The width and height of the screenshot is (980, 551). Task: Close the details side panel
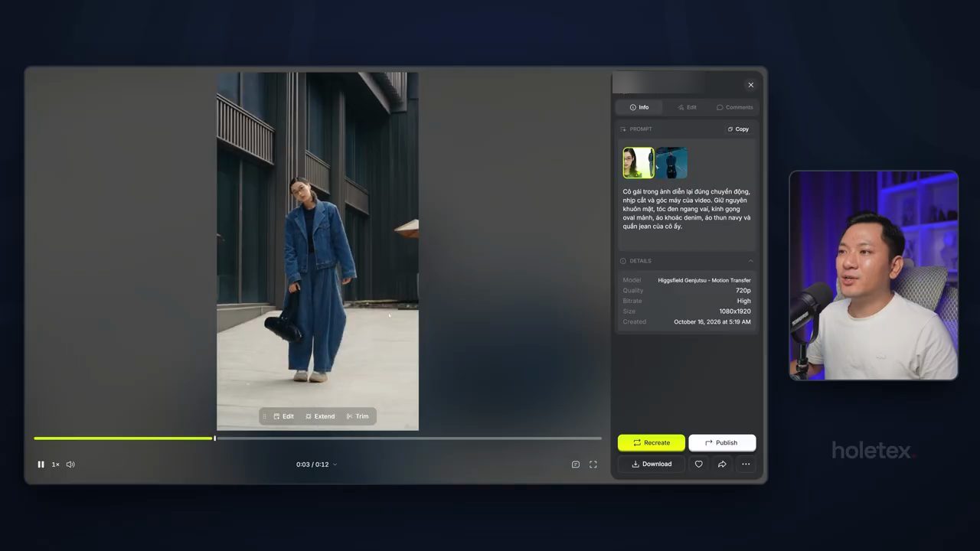point(751,85)
